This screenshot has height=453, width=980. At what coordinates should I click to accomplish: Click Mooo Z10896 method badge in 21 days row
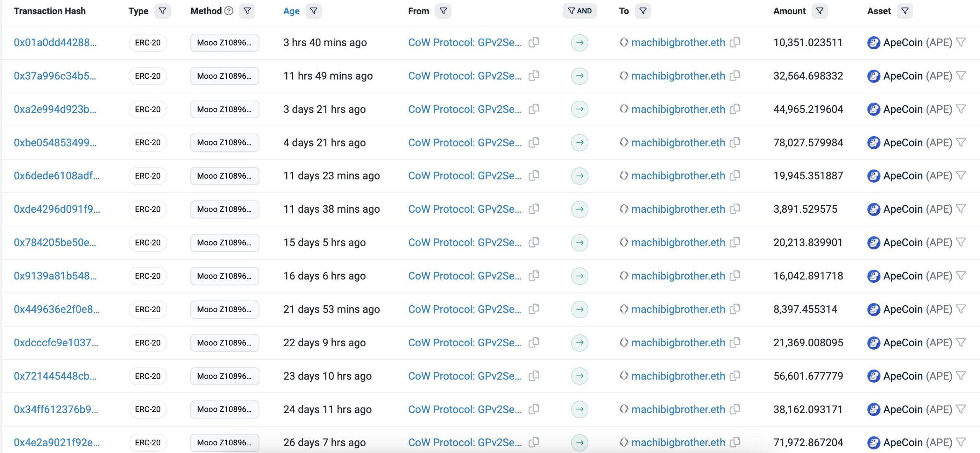(x=224, y=309)
